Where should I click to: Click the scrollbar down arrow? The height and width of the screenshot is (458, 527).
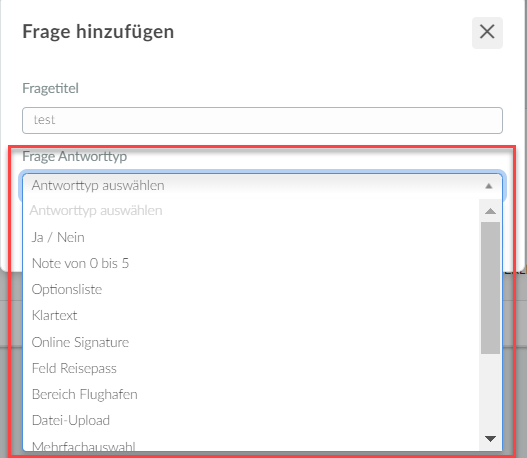[x=490, y=439]
